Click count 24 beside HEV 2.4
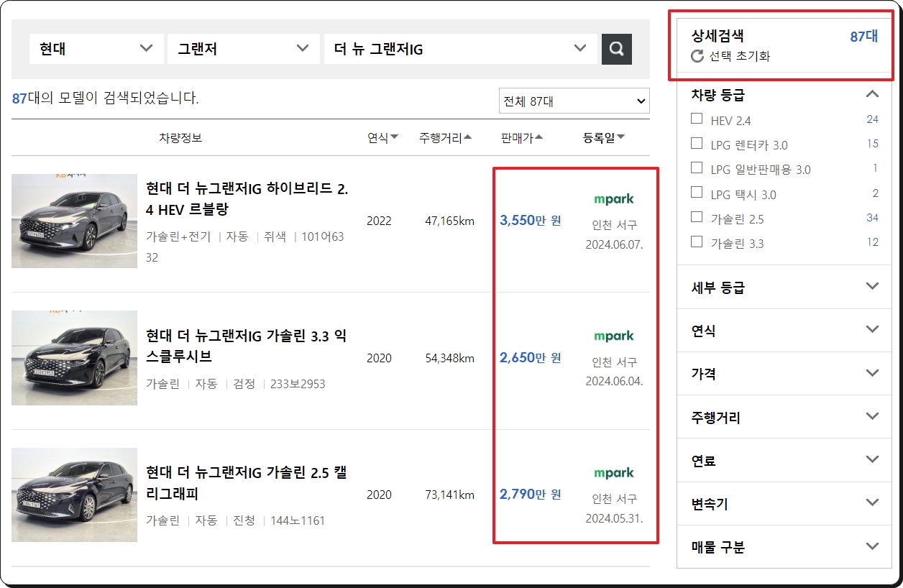Viewport: 903px width, 588px height. pos(872,119)
